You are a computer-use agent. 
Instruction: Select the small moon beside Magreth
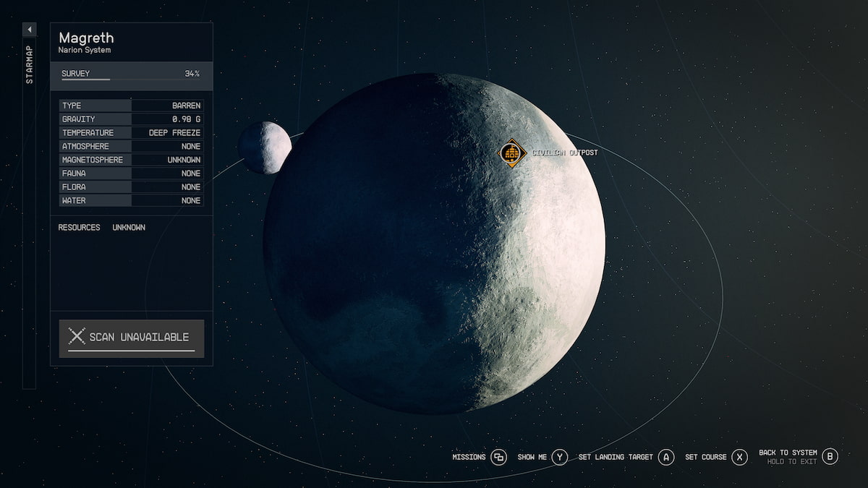tap(263, 147)
